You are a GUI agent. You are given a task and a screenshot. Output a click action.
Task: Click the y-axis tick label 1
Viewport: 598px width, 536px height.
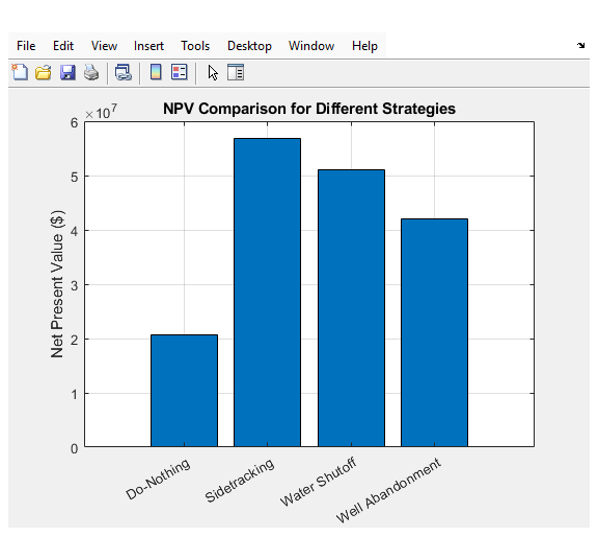tap(74, 394)
